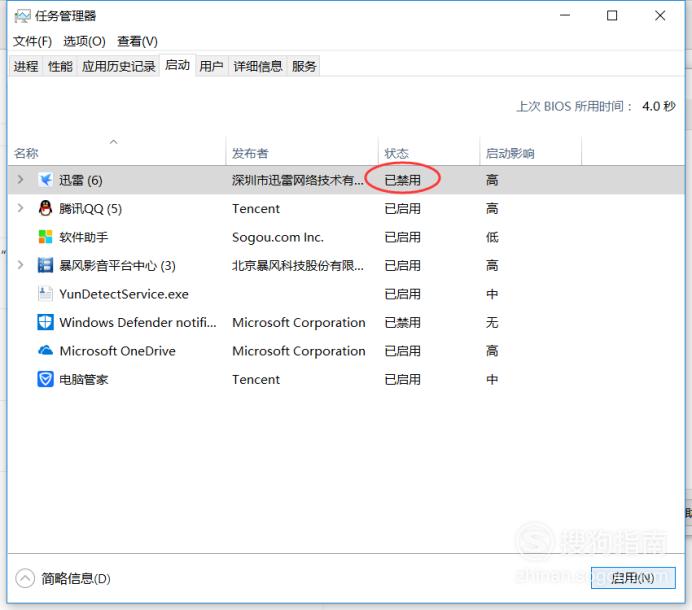The width and height of the screenshot is (692, 610).
Task: Click 已启用 status of OneDrive row
Action: click(x=402, y=351)
